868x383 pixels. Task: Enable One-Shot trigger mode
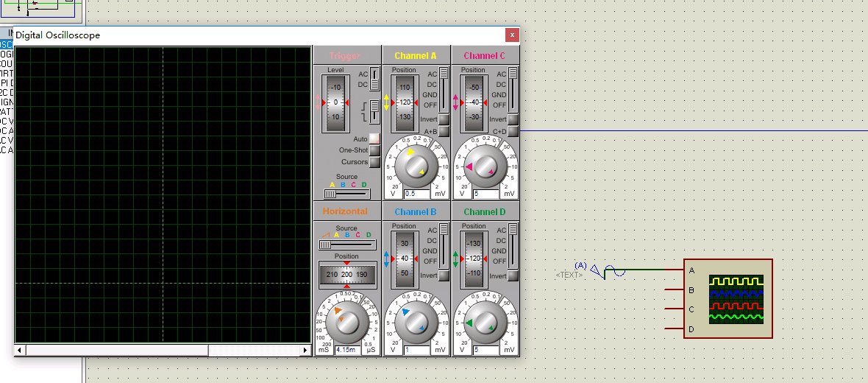374,150
